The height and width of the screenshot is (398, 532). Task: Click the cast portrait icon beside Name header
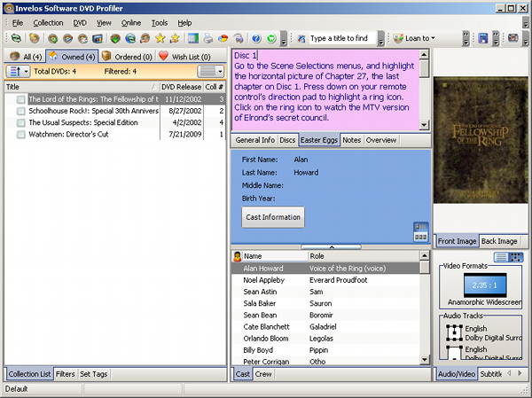click(237, 256)
